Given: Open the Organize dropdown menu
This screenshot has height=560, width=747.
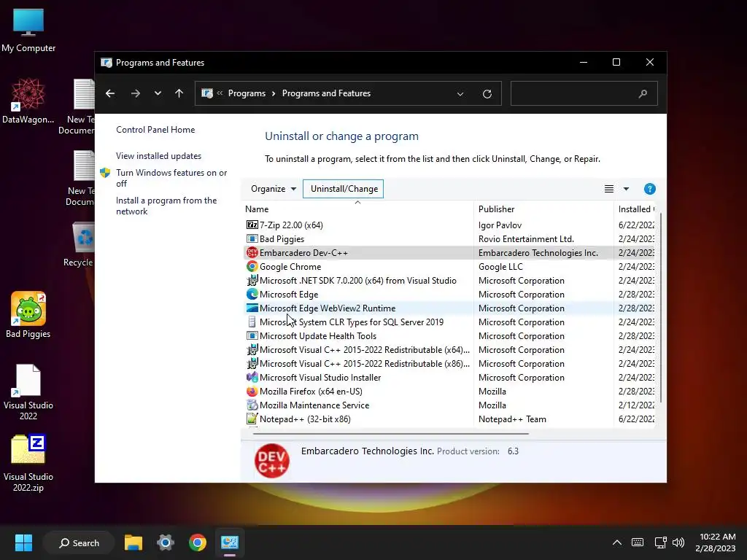Looking at the screenshot, I should click(x=274, y=189).
